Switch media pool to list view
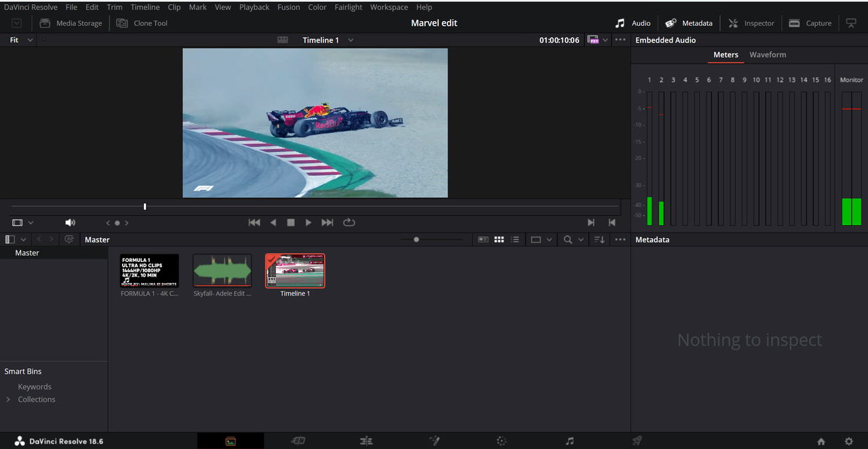 (515, 239)
